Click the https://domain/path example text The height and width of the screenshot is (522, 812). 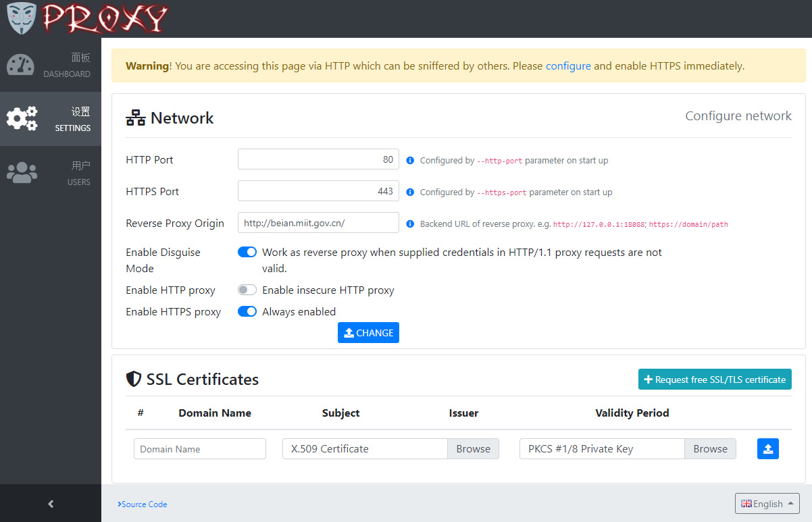click(688, 224)
